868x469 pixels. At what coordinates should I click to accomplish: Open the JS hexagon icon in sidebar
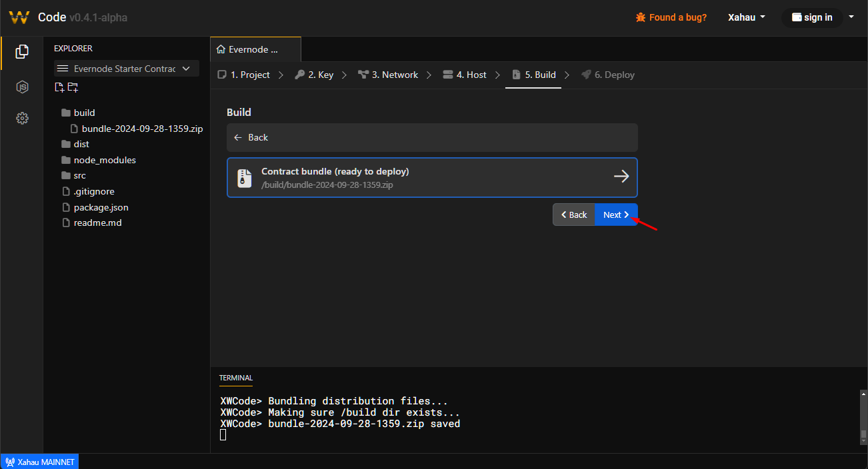point(22,87)
